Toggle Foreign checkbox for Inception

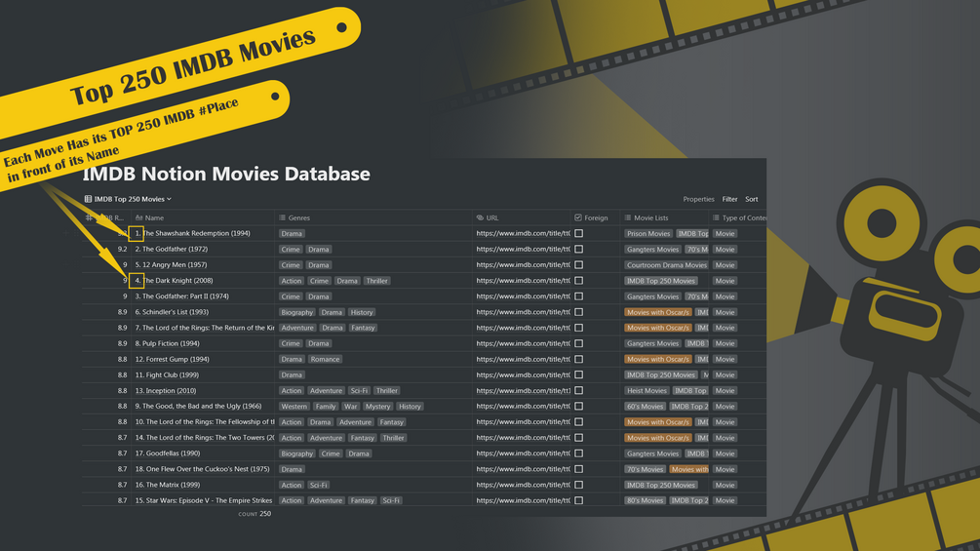(579, 390)
